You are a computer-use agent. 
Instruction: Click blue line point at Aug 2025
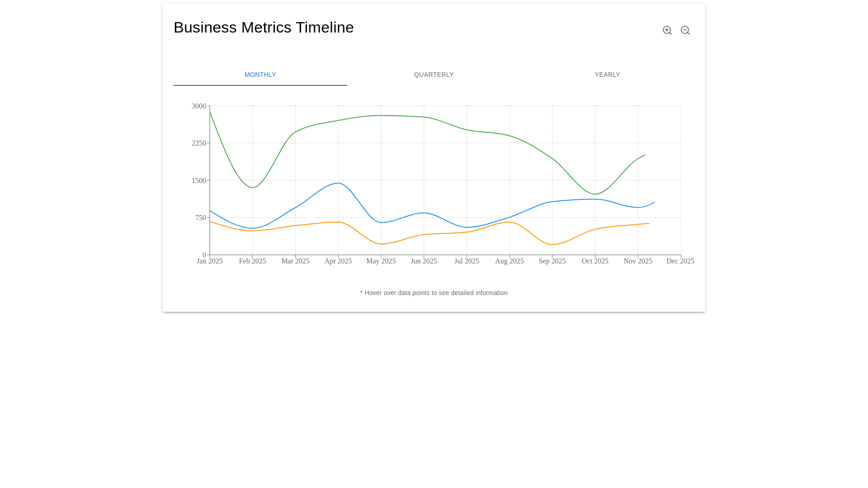click(x=509, y=217)
